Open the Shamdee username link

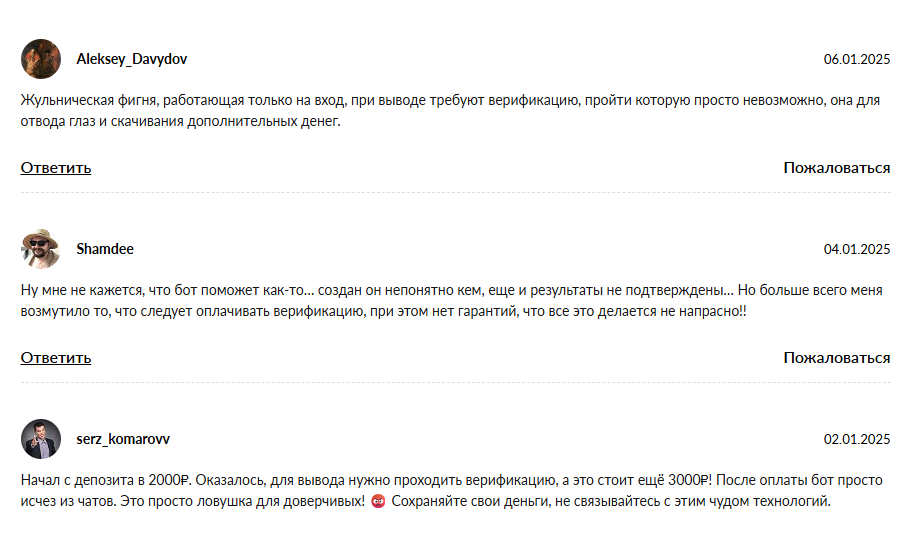point(105,249)
